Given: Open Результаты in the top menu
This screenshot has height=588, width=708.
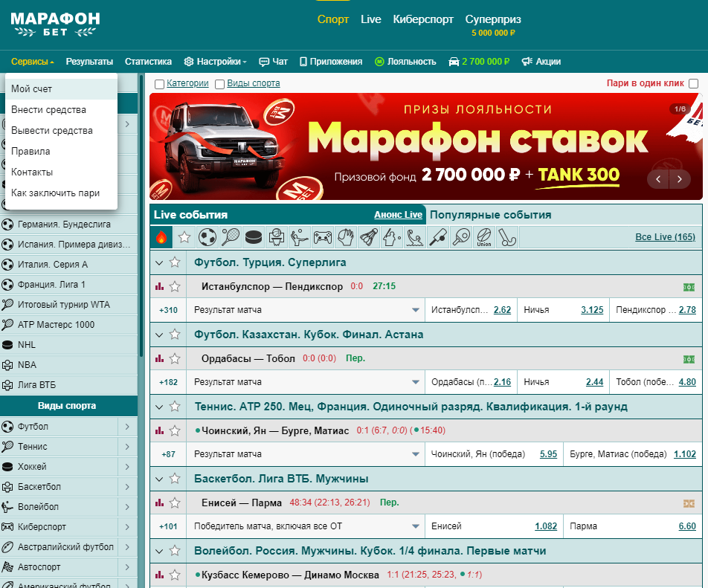Looking at the screenshot, I should point(89,62).
